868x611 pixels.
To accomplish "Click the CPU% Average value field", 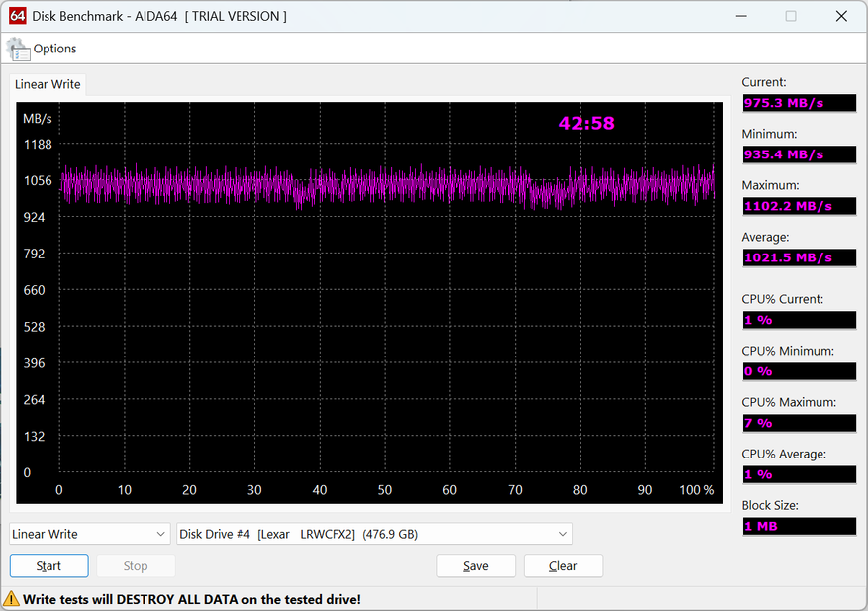I will click(800, 474).
